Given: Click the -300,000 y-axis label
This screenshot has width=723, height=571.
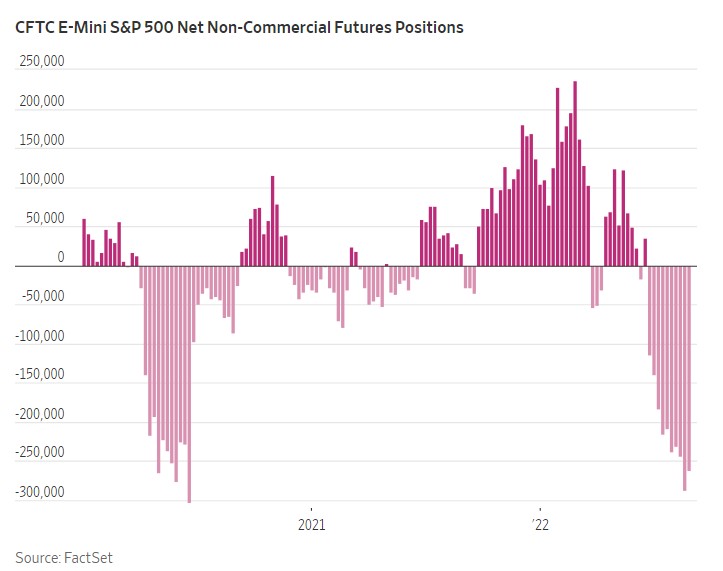Looking at the screenshot, I should [x=38, y=492].
